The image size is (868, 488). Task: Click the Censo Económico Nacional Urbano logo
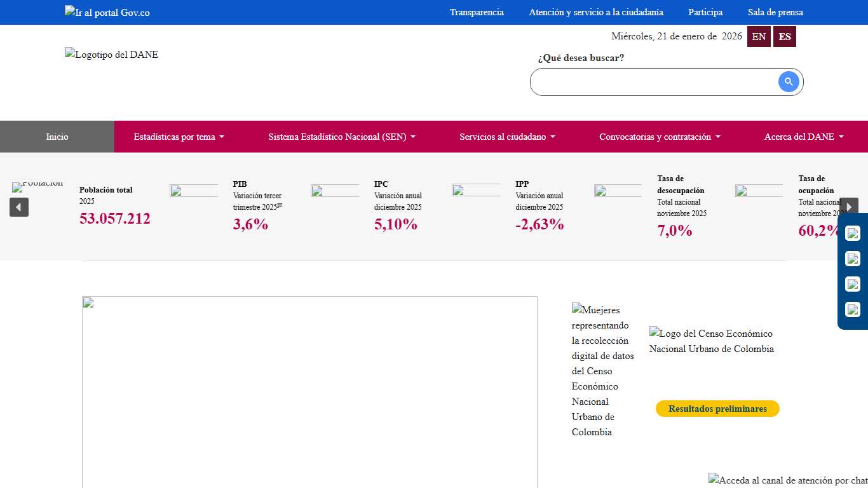tap(711, 341)
